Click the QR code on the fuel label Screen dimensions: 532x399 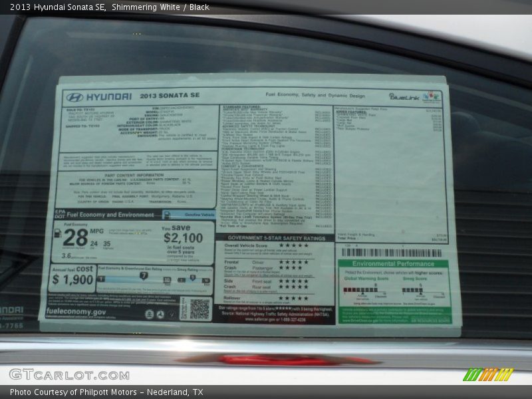[199, 309]
